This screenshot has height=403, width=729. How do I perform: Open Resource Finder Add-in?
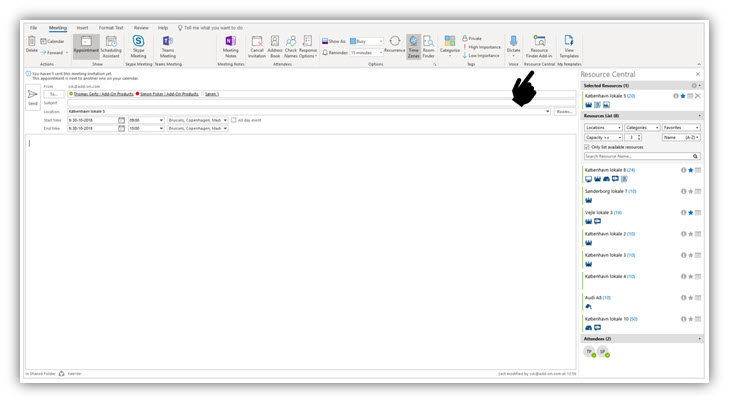[x=539, y=46]
